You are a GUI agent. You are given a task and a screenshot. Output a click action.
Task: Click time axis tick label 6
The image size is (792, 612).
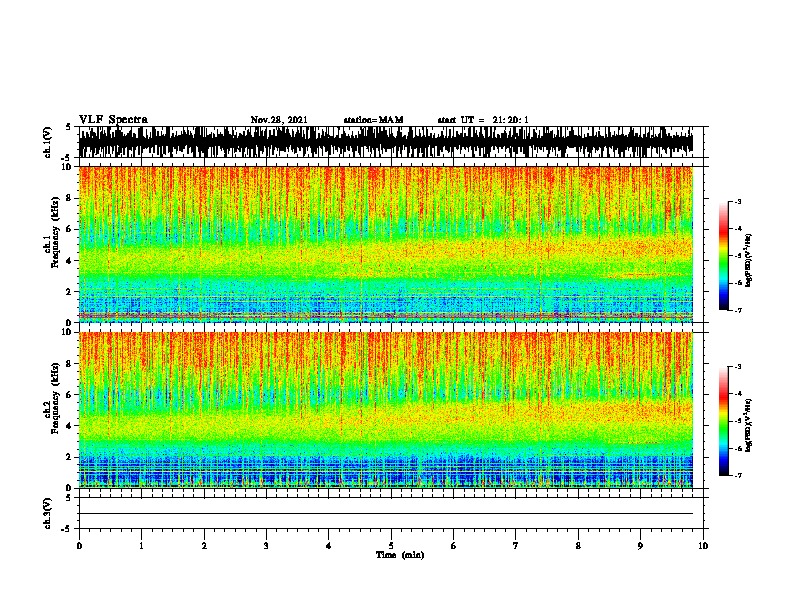click(454, 546)
